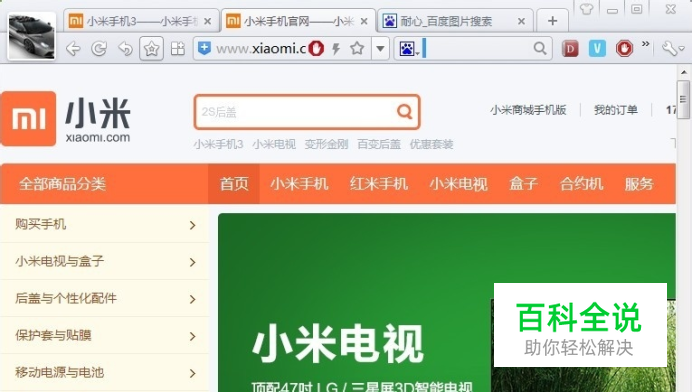
Task: Reload the page with the refresh icon
Action: [x=99, y=49]
